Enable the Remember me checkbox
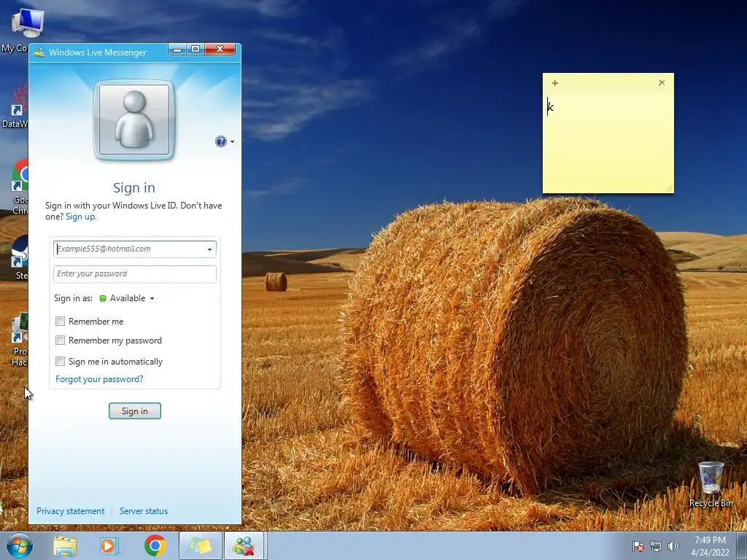 coord(60,322)
